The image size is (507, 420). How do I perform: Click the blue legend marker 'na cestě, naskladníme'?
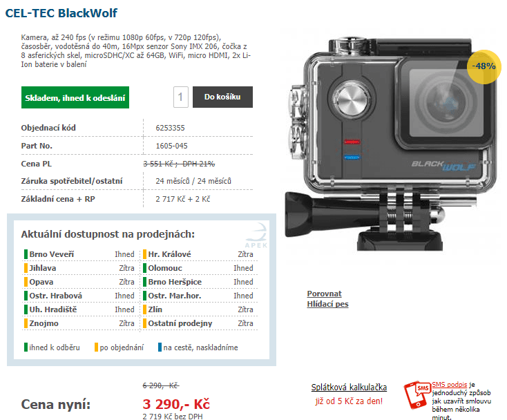(160, 347)
